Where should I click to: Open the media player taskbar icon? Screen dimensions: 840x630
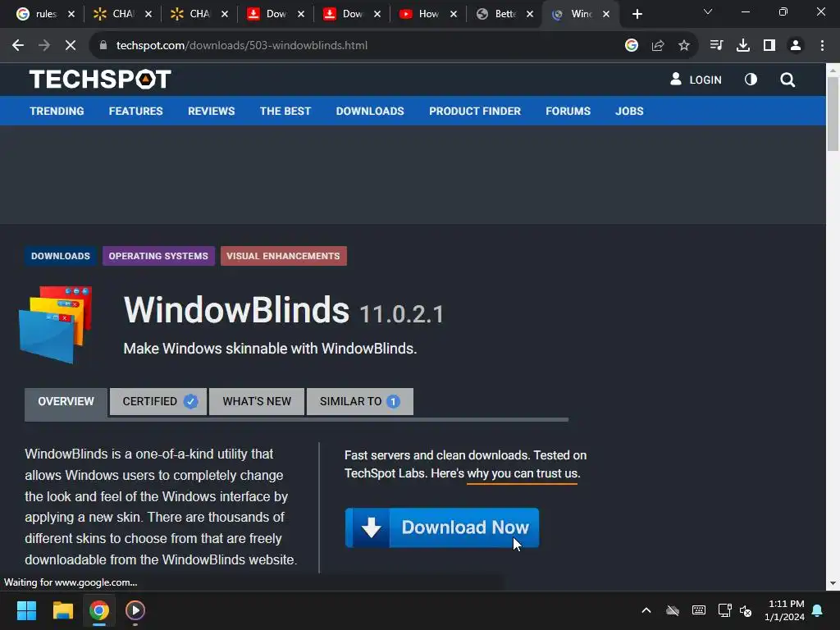click(x=135, y=610)
